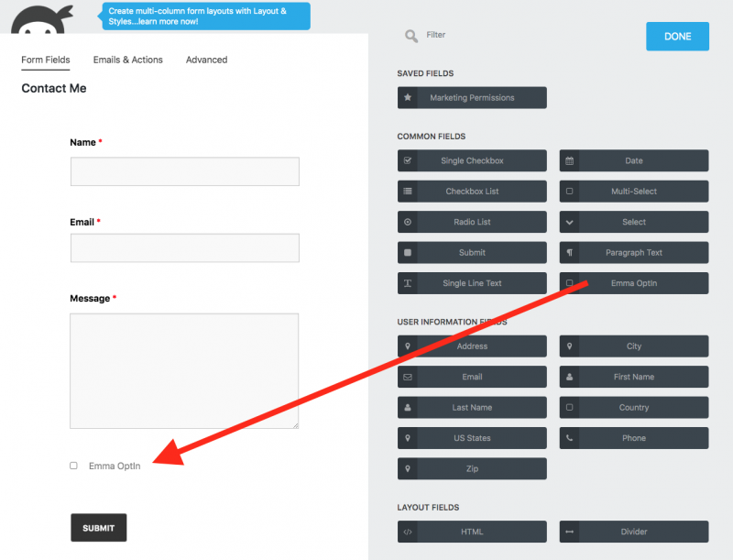The image size is (733, 560).
Task: Click the code icon on HTML field
Action: click(x=408, y=532)
